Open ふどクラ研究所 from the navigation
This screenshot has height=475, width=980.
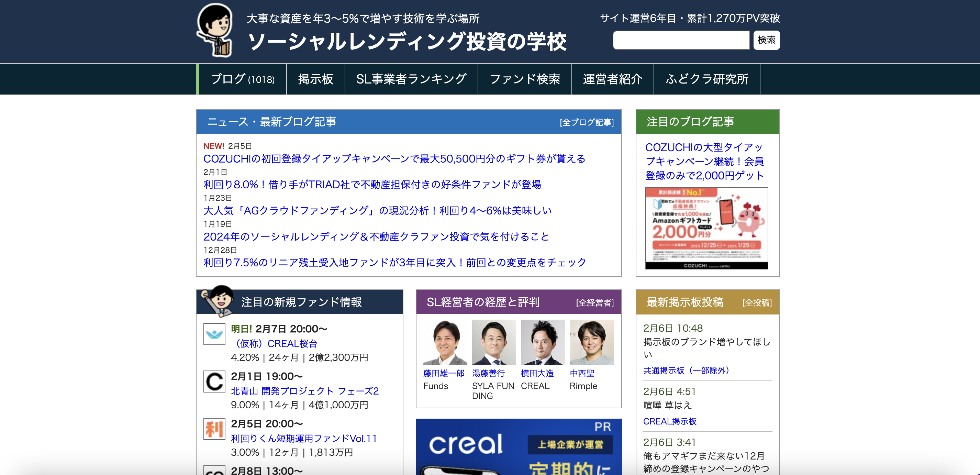pos(707,79)
